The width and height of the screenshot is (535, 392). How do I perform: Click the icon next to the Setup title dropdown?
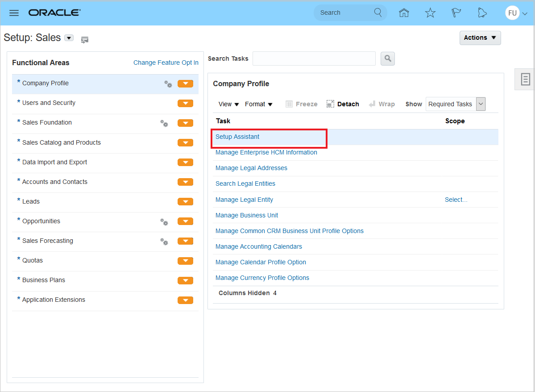[85, 40]
